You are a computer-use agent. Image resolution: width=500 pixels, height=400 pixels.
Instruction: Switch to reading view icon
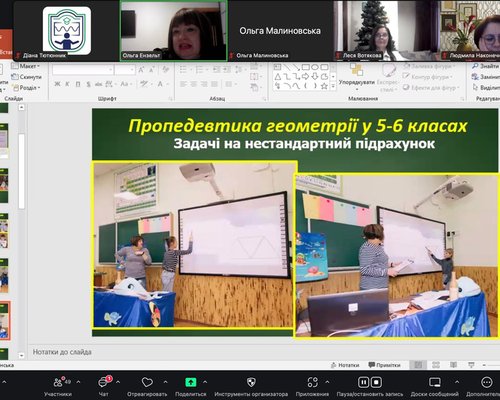pyautogui.click(x=453, y=365)
